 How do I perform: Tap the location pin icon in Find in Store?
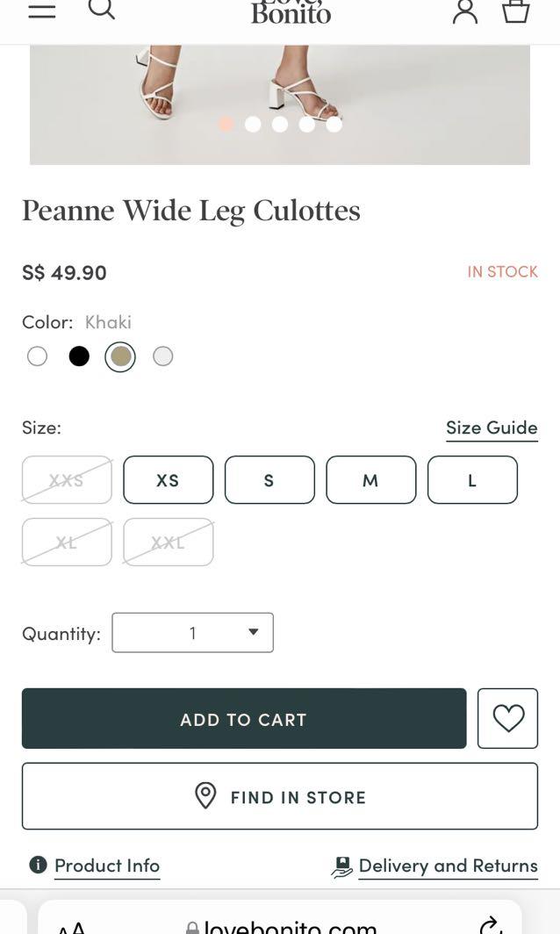point(205,796)
